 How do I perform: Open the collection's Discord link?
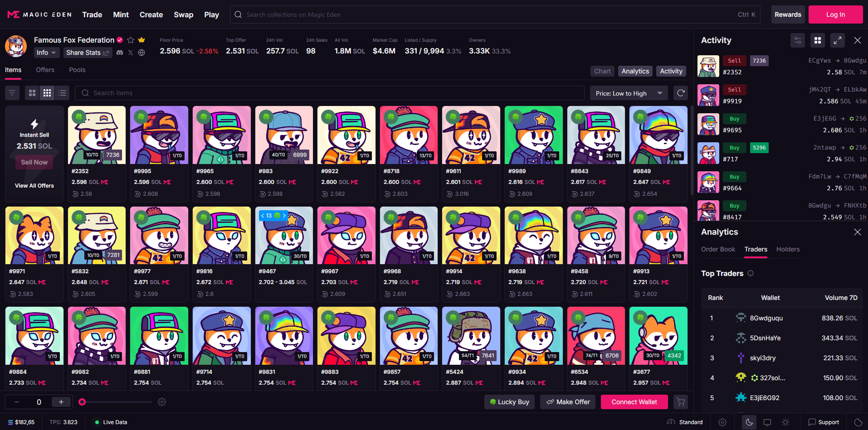coord(120,53)
